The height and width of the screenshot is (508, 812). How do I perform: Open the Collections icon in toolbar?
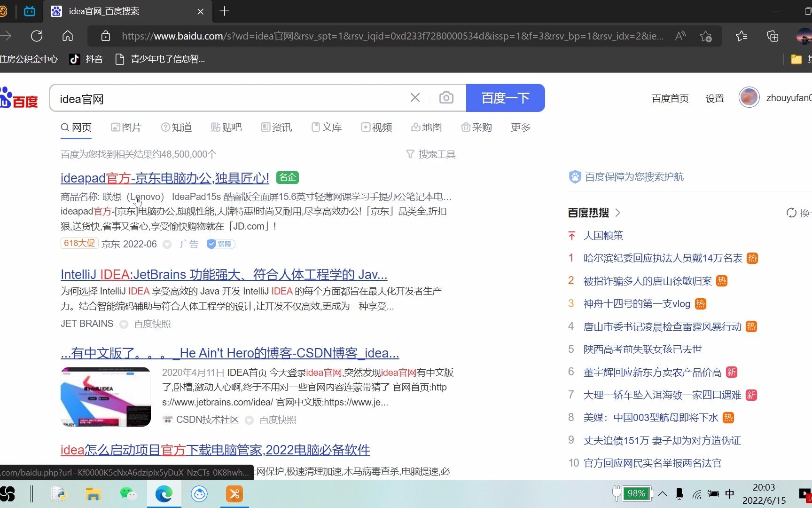773,36
